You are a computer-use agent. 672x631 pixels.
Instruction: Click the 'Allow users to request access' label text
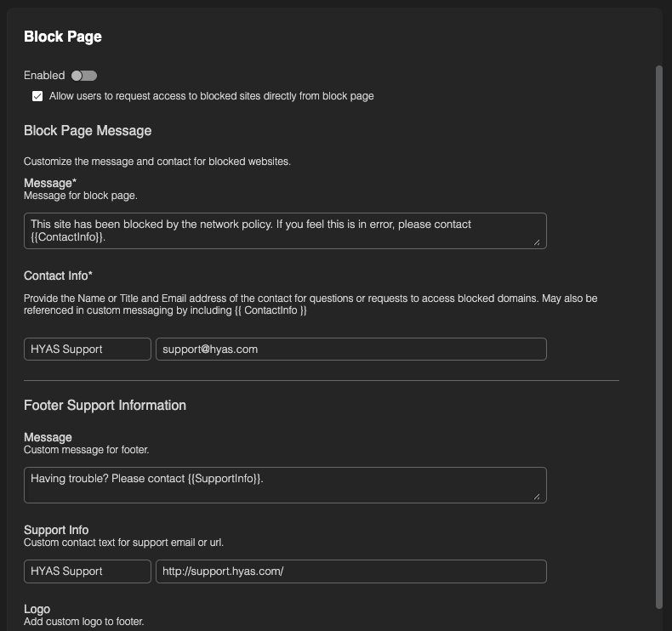(x=211, y=96)
